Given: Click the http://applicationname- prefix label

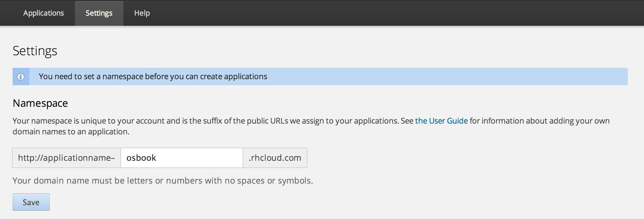Looking at the screenshot, I should pyautogui.click(x=66, y=158).
